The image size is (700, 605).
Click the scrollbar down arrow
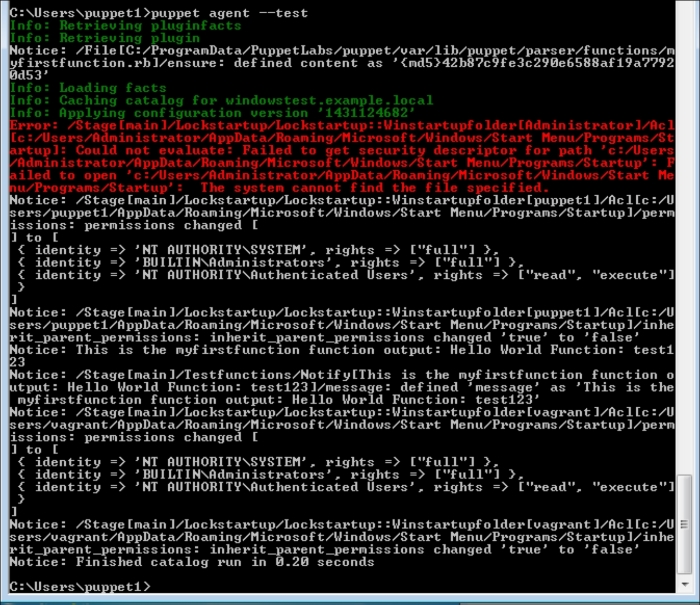coord(685,583)
